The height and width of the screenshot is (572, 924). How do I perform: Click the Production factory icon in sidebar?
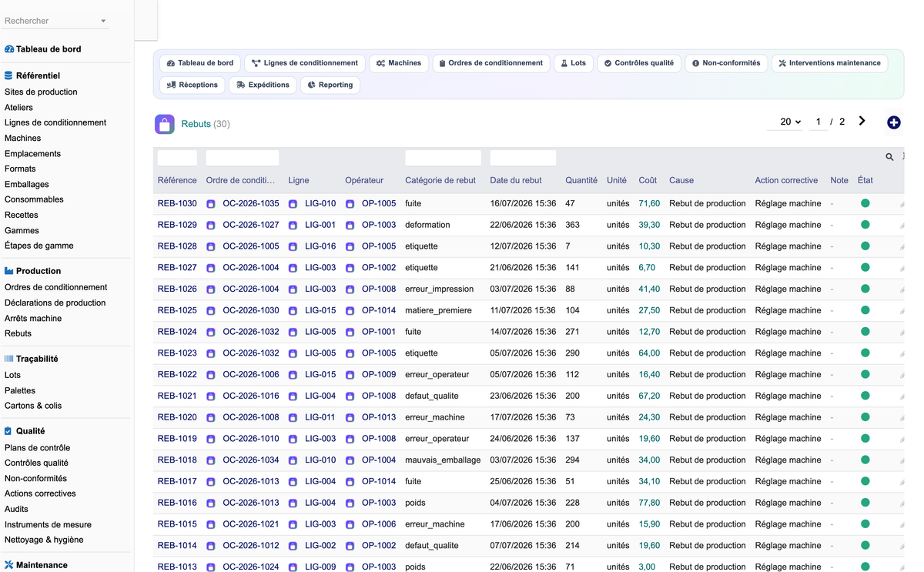pyautogui.click(x=9, y=271)
